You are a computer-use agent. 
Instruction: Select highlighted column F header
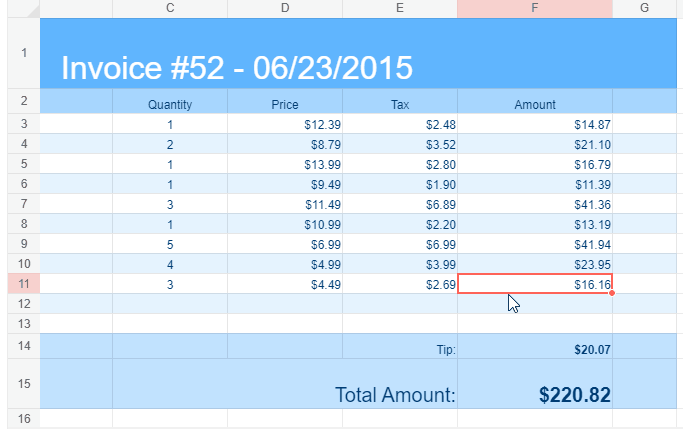[535, 8]
